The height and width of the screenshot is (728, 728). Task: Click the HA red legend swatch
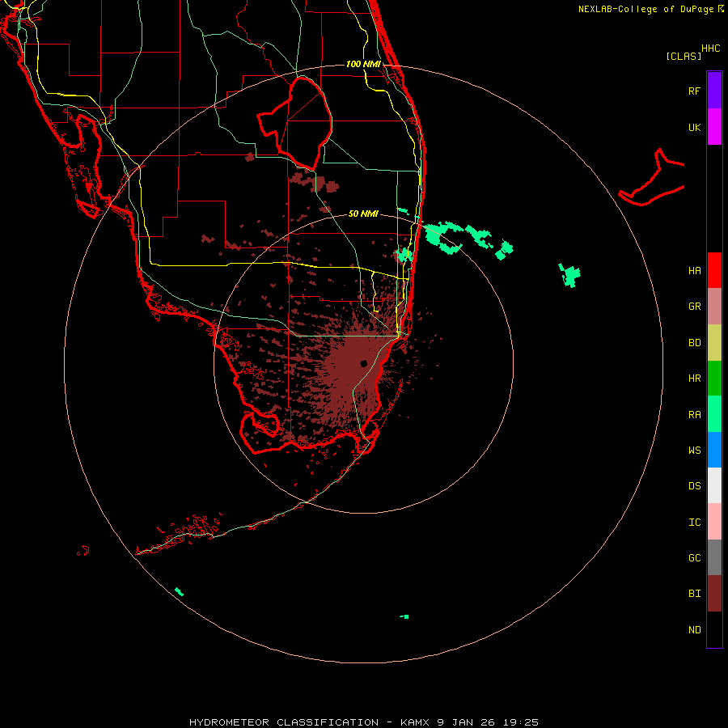[714, 270]
